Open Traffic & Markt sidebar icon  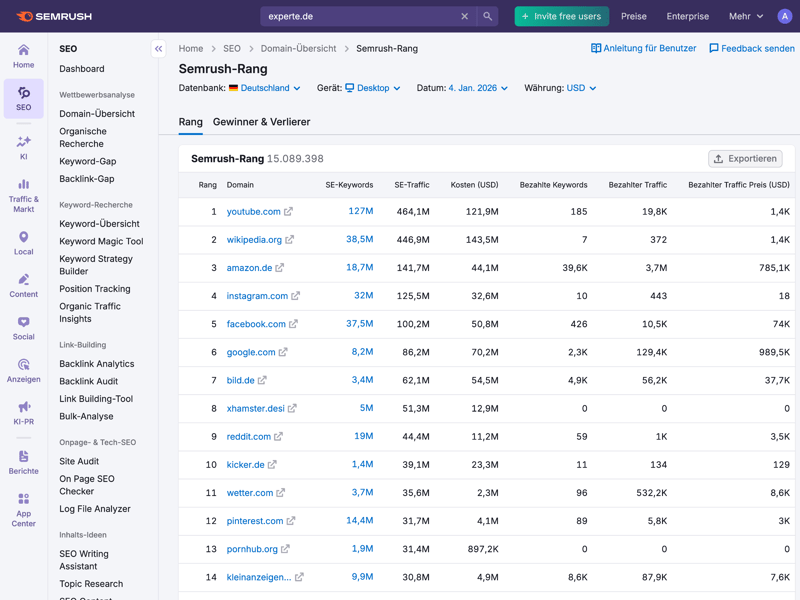(23, 195)
